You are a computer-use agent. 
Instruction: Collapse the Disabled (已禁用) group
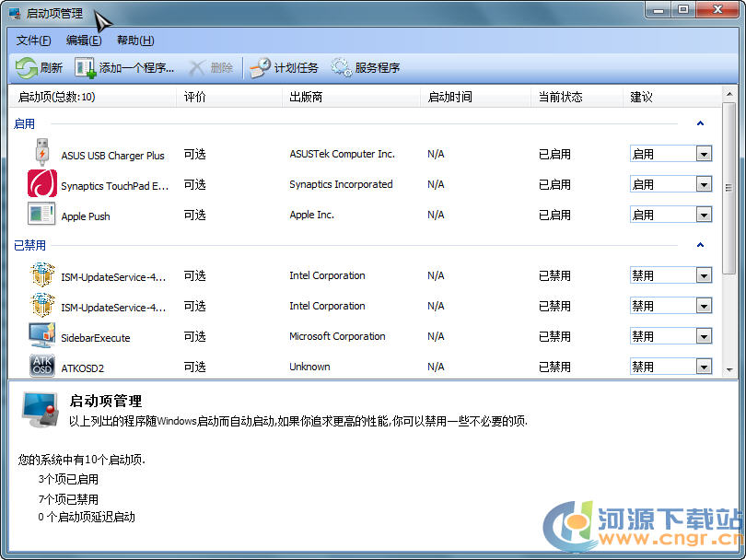coord(700,245)
